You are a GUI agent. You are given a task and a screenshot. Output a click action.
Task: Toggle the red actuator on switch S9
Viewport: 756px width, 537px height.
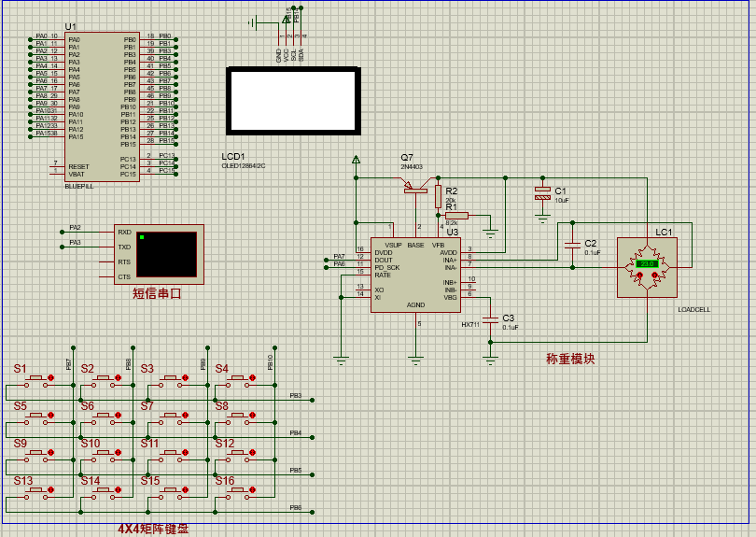(x=51, y=453)
